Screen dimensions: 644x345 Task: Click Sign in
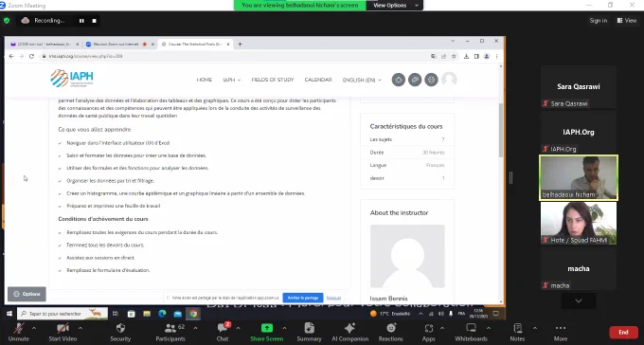(x=598, y=21)
